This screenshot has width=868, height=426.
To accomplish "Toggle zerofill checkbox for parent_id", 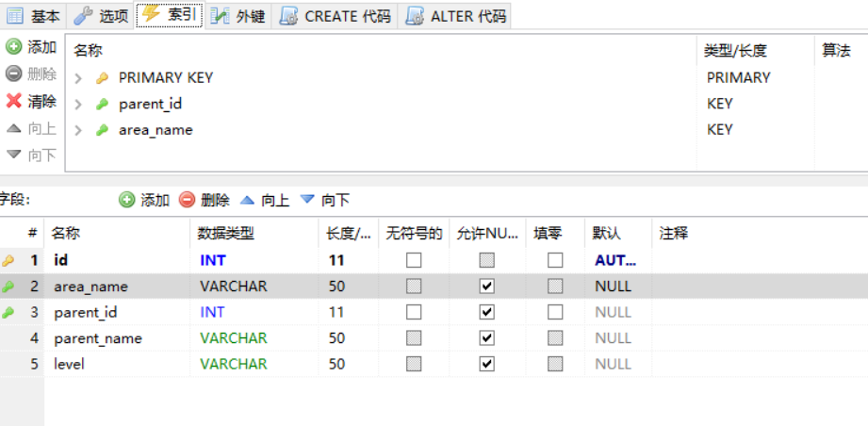I will 555,312.
